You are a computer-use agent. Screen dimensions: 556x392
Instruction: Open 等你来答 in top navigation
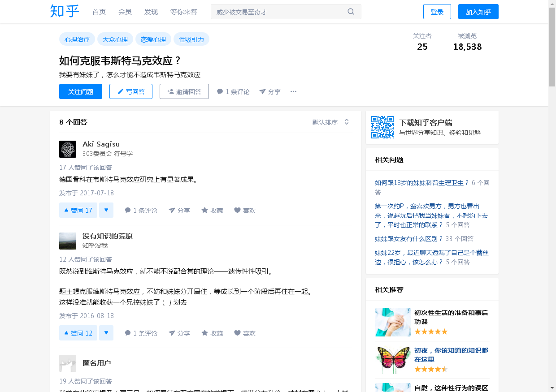184,12
